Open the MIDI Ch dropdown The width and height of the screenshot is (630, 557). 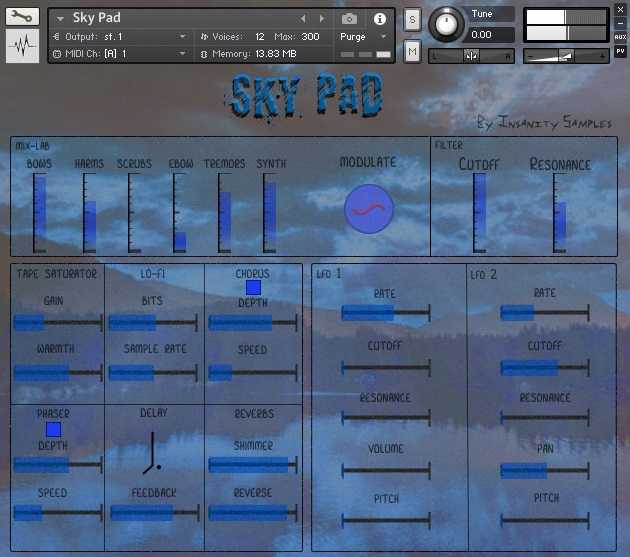click(x=183, y=53)
